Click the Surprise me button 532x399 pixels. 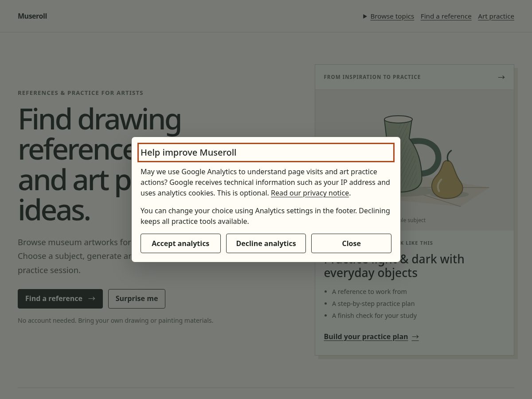137,299
